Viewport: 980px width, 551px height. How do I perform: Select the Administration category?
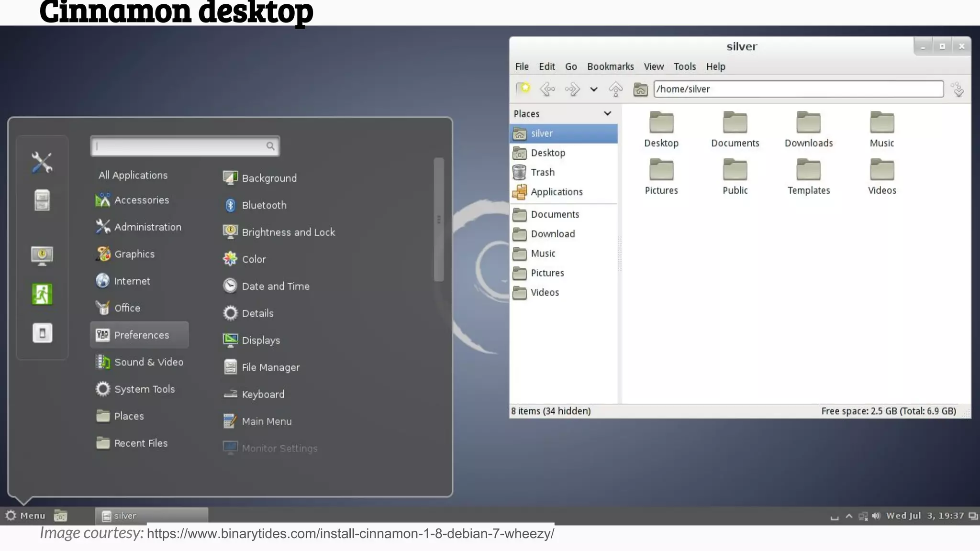tap(139, 227)
